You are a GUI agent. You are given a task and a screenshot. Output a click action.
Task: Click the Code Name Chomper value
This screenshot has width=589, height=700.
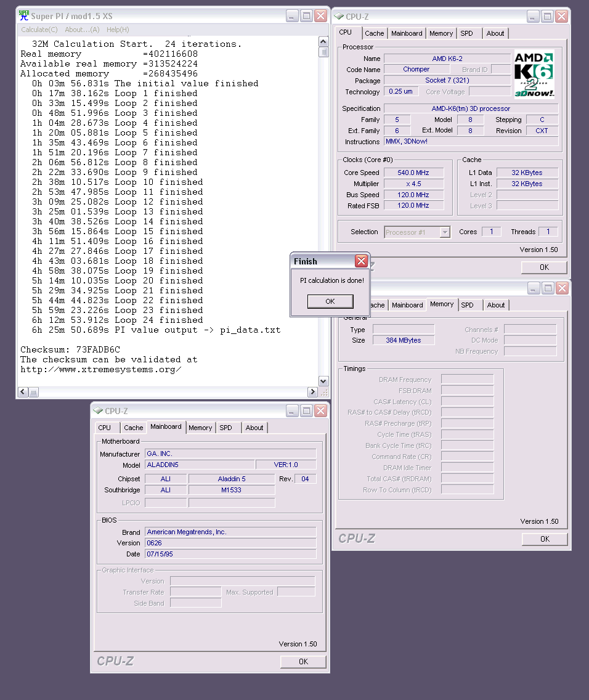pos(416,69)
